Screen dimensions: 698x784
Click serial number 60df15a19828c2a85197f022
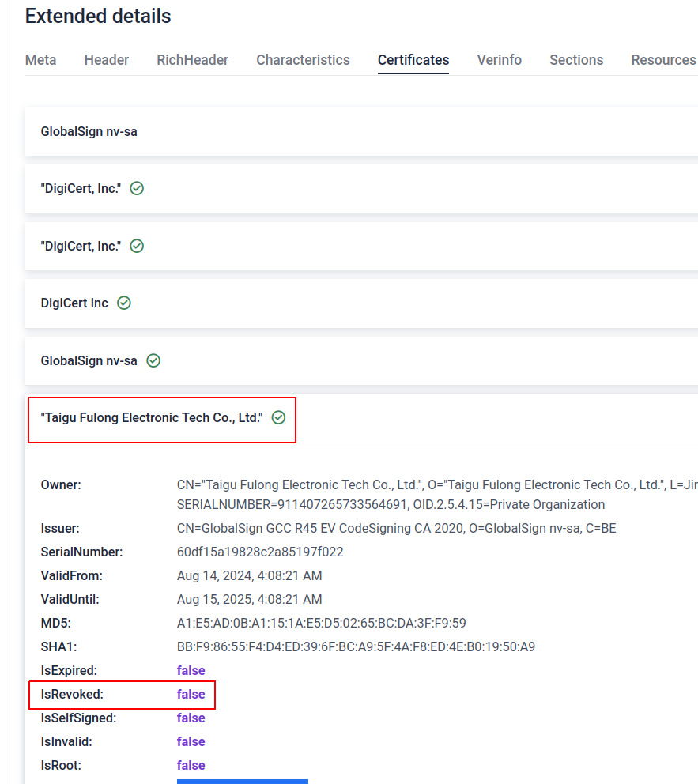[260, 552]
